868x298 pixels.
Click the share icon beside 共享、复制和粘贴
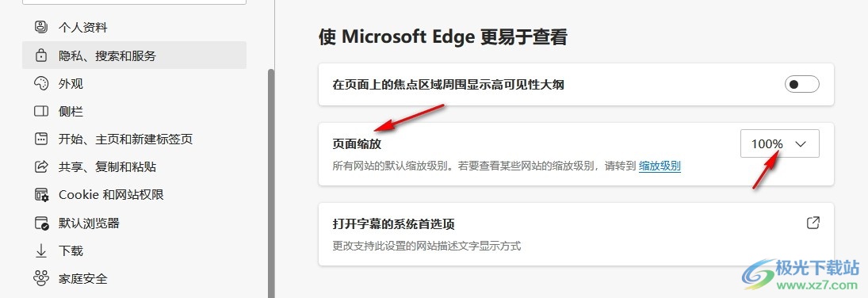coord(41,166)
